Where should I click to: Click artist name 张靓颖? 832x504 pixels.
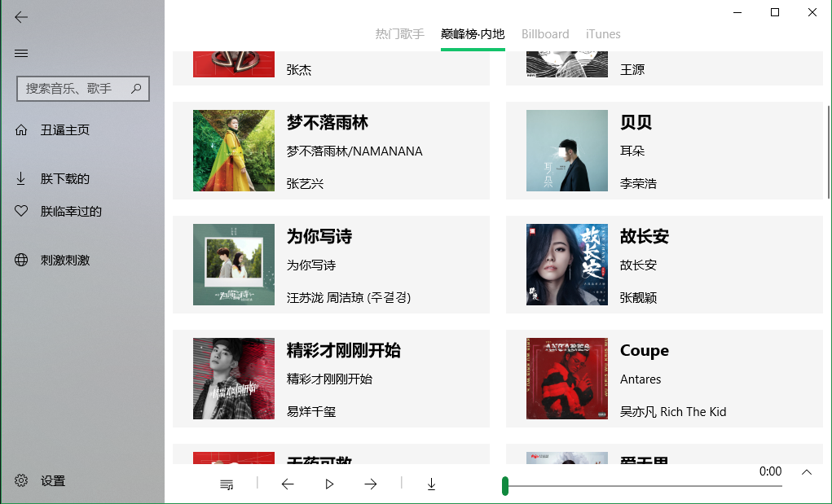638,298
